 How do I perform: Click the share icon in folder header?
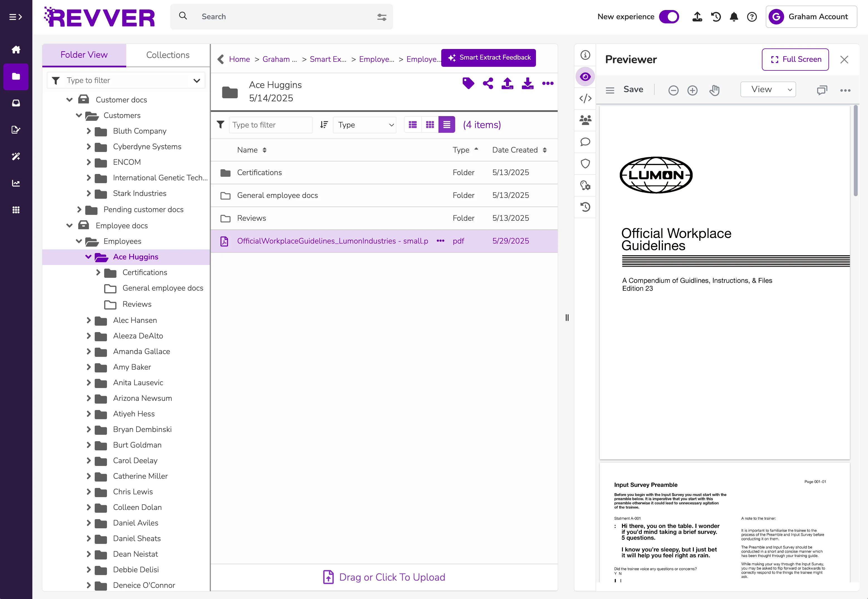pyautogui.click(x=488, y=83)
